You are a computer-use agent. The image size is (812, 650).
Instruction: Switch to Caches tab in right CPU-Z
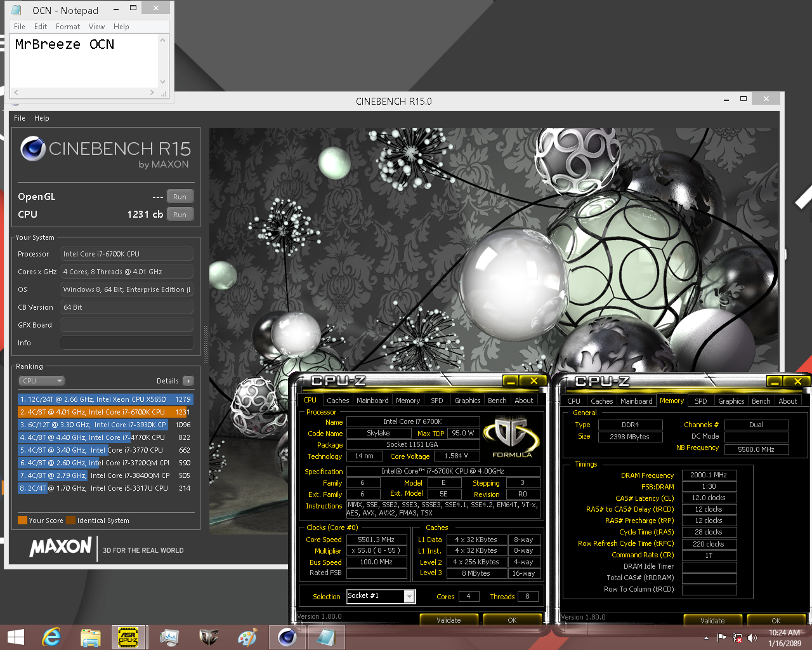pos(601,401)
